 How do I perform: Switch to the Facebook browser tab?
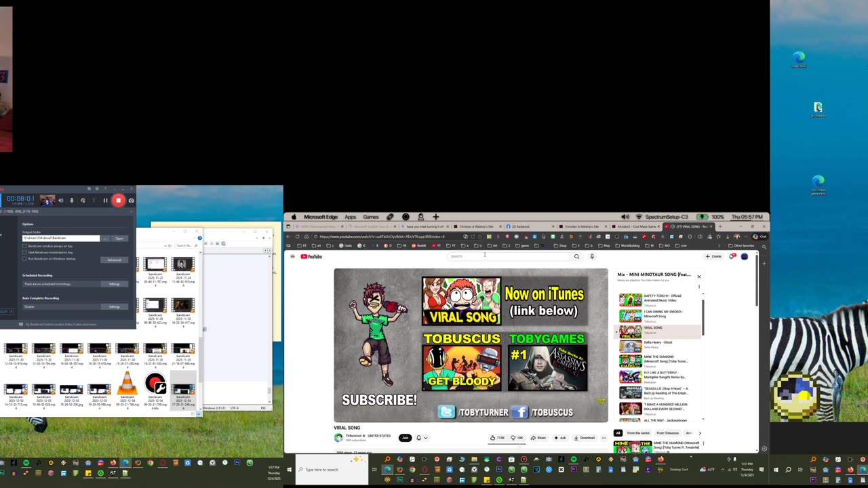point(529,226)
